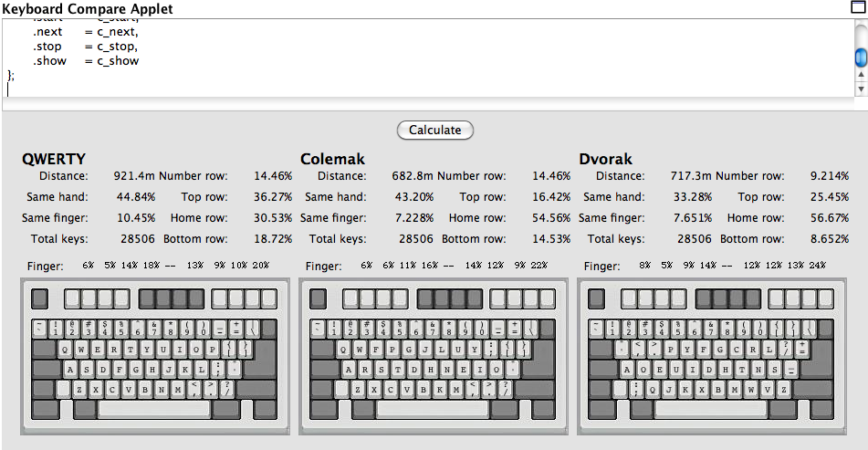The height and width of the screenshot is (450, 868).
Task: Click the text area's scroll down arrow
Action: [x=861, y=89]
